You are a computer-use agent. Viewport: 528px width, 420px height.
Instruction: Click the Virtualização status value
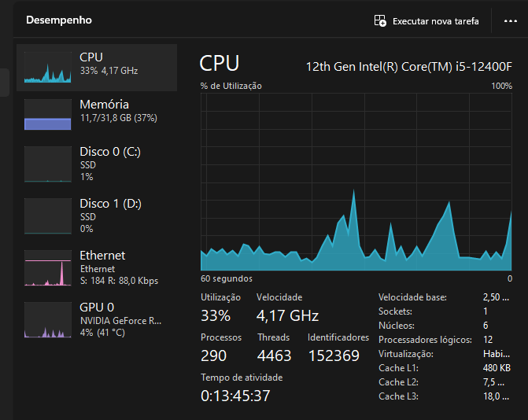coord(497,354)
